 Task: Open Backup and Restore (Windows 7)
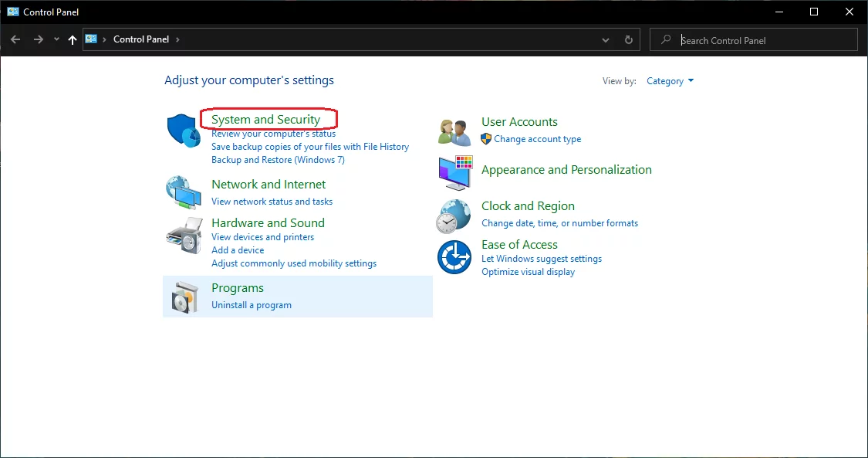click(x=278, y=160)
